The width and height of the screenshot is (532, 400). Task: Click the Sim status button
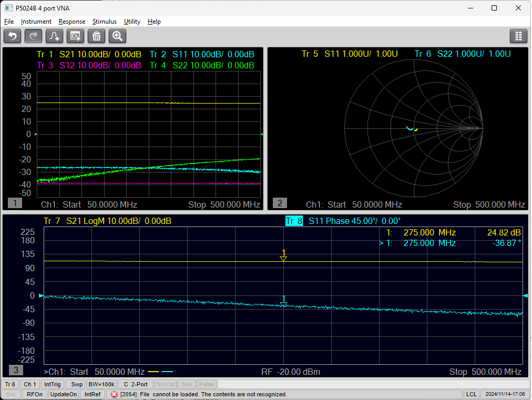187,384
